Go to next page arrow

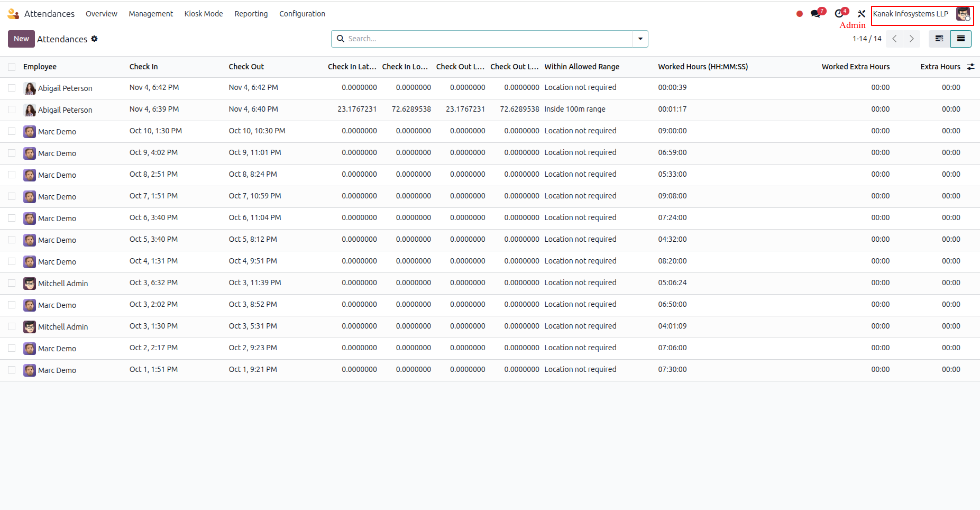[912, 39]
